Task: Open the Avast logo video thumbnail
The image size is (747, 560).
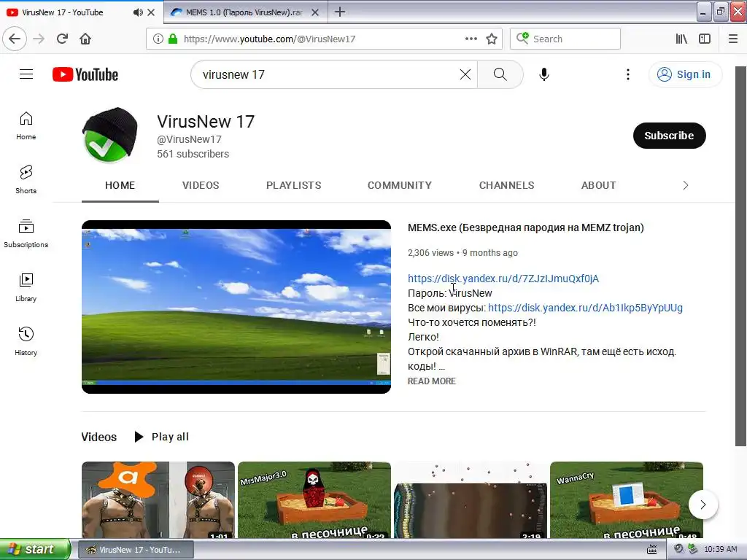Action: [158, 500]
